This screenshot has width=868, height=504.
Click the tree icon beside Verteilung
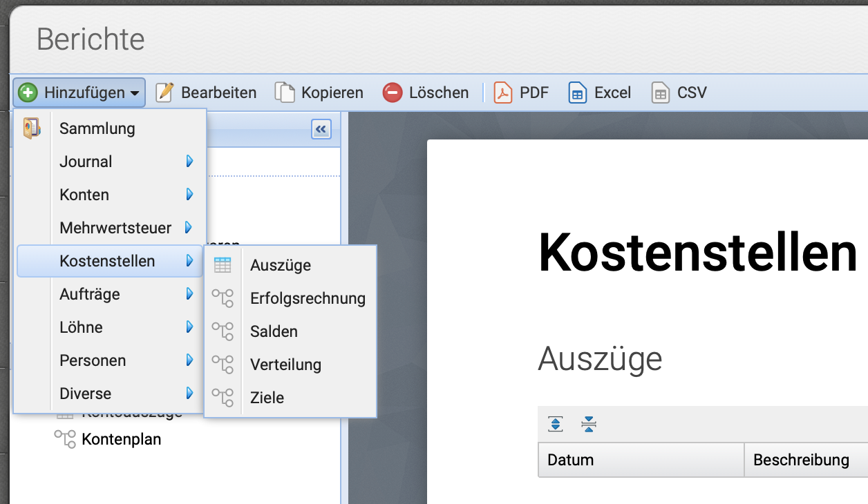(x=223, y=365)
